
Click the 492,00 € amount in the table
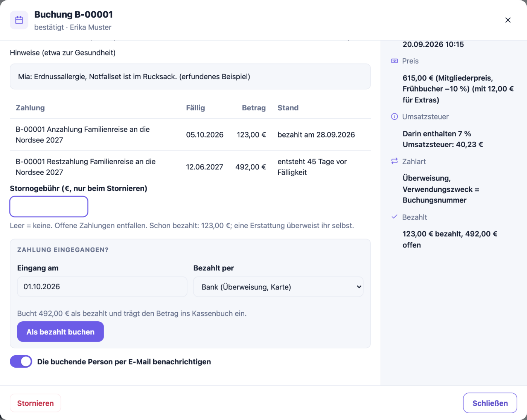[x=251, y=167]
